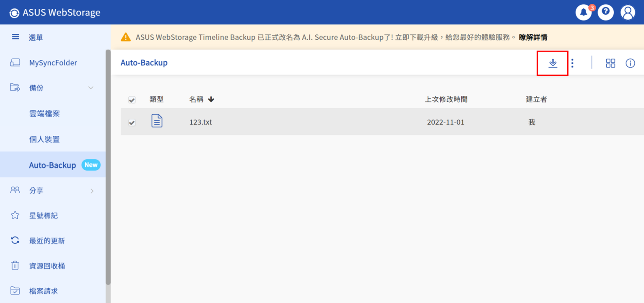
Task: Click the 選單 menu label
Action: (x=36, y=37)
